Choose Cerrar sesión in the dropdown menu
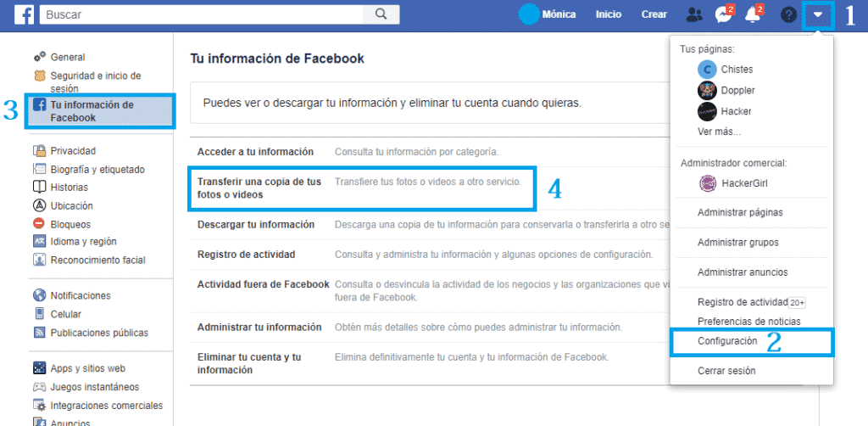Viewport: 868px width, 426px height. point(726,371)
